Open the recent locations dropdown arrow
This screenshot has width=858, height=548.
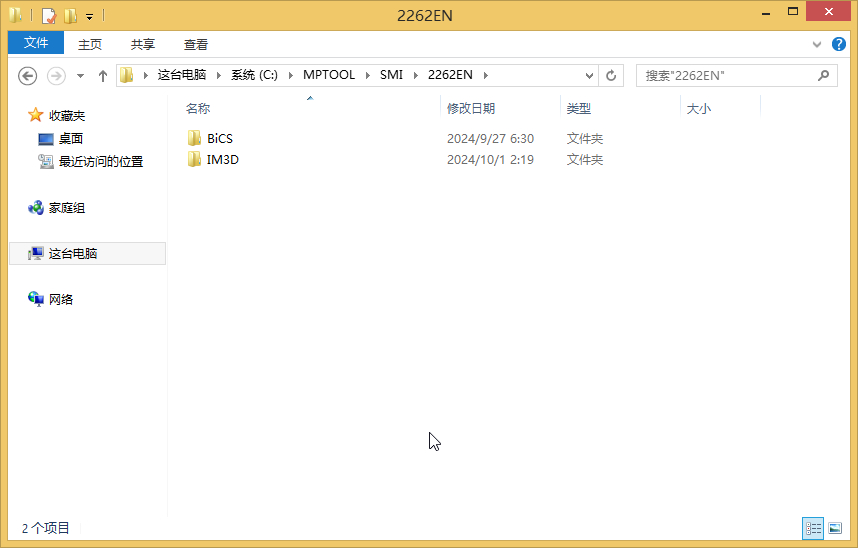pyautogui.click(x=79, y=76)
